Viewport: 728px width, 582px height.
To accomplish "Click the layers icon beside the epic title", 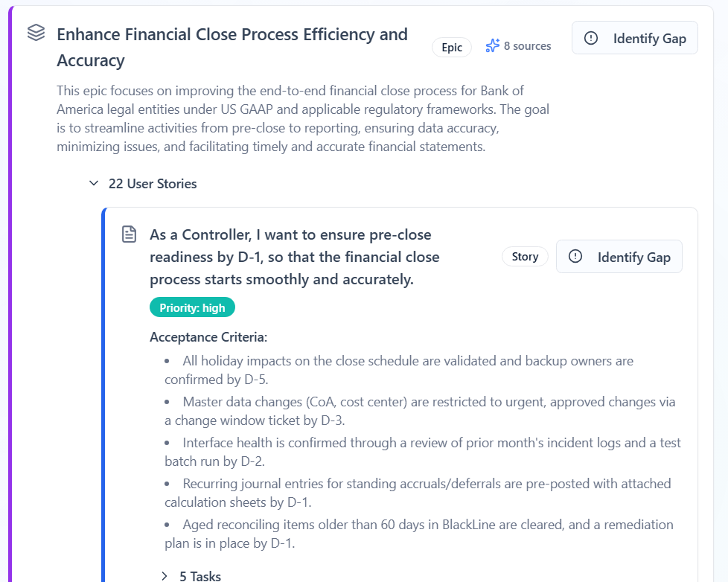I will [x=34, y=33].
